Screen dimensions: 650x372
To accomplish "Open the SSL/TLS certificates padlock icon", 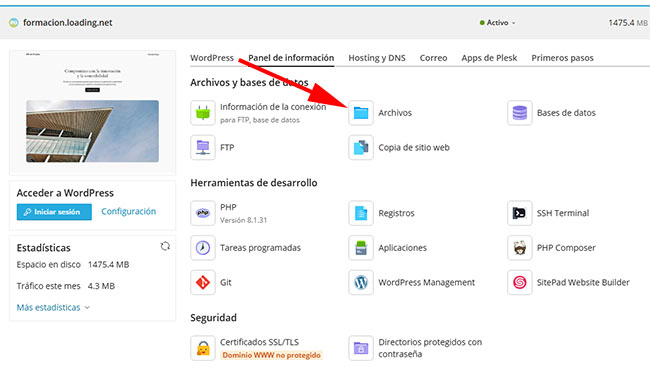I will click(x=203, y=348).
